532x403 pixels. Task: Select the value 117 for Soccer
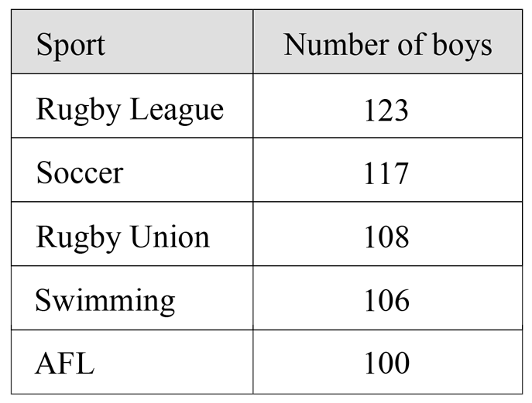(386, 173)
